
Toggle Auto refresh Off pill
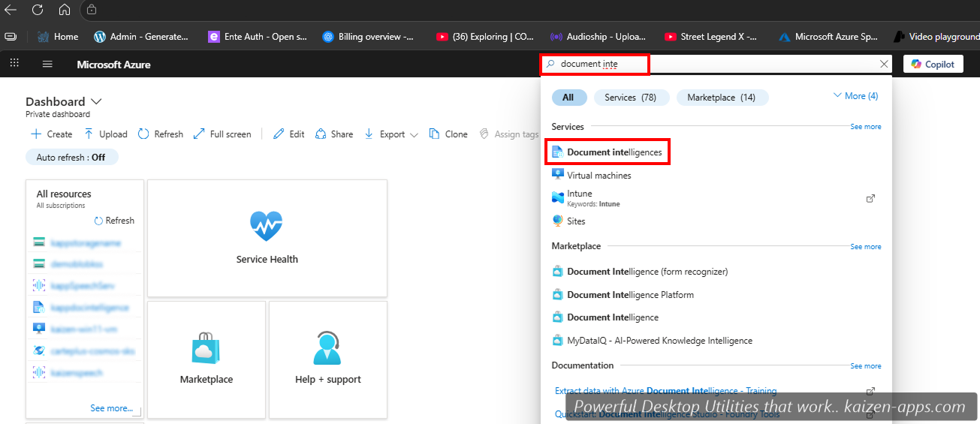pos(71,158)
